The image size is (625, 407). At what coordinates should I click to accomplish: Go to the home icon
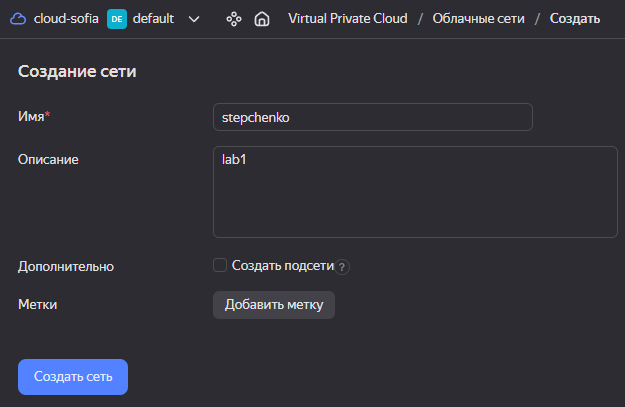[261, 19]
